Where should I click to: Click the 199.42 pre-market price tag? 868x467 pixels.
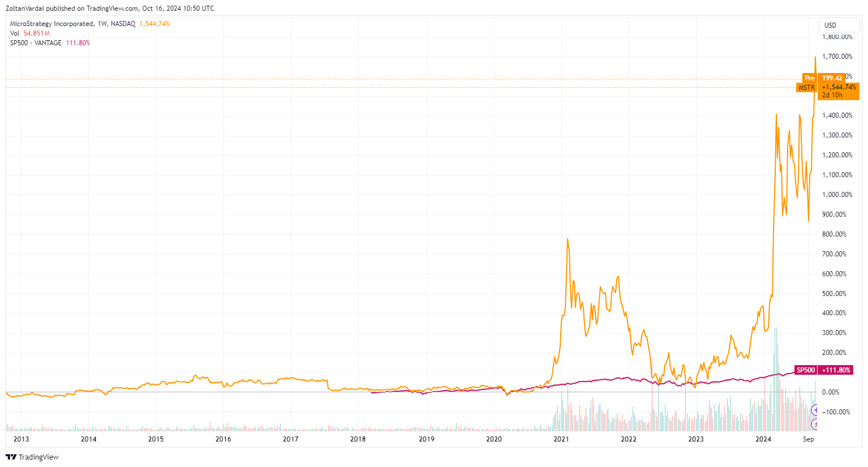click(x=832, y=78)
